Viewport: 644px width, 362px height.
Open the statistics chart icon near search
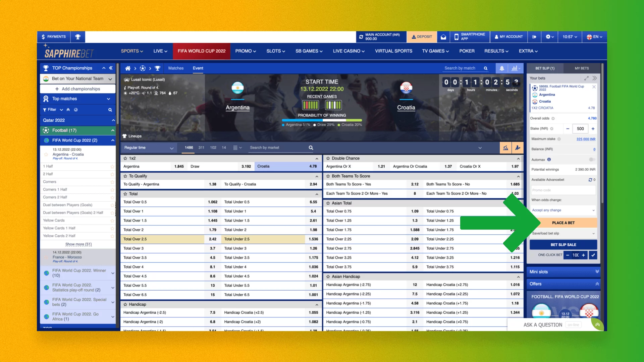click(515, 68)
